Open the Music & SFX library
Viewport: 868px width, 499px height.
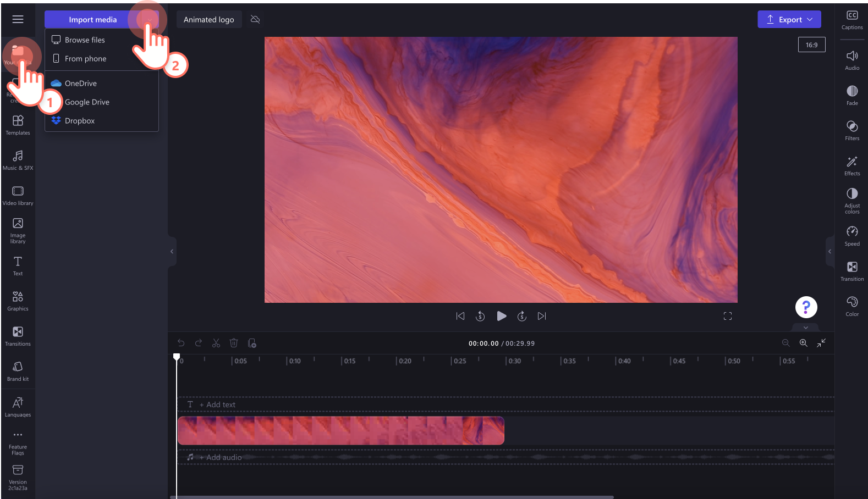18,160
